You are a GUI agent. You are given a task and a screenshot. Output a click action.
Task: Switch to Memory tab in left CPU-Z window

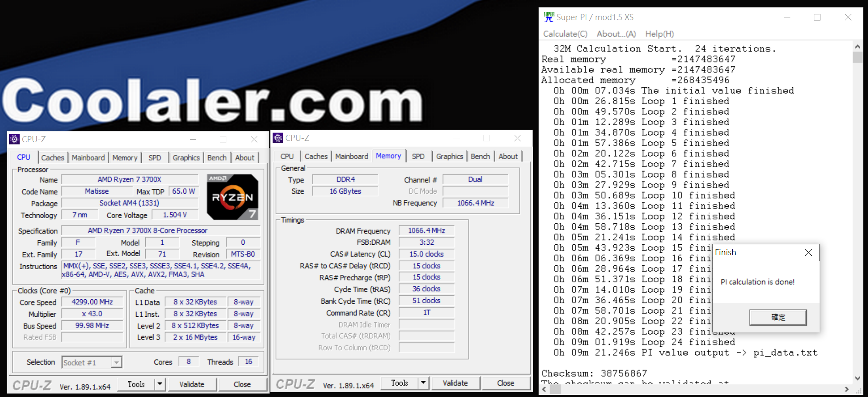125,157
